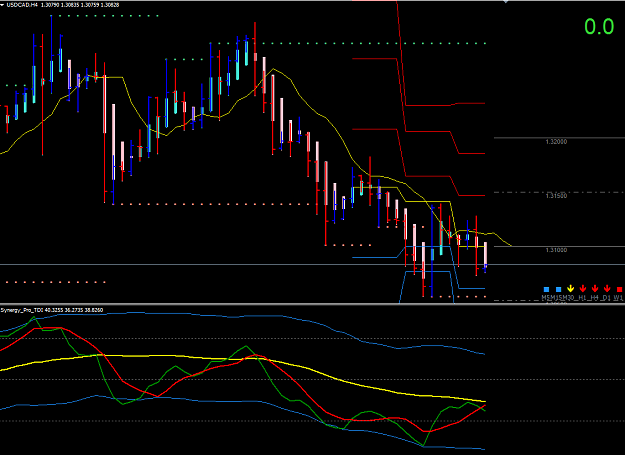Click the blue square above M15 label
This screenshot has width=625, height=455.
[558, 289]
